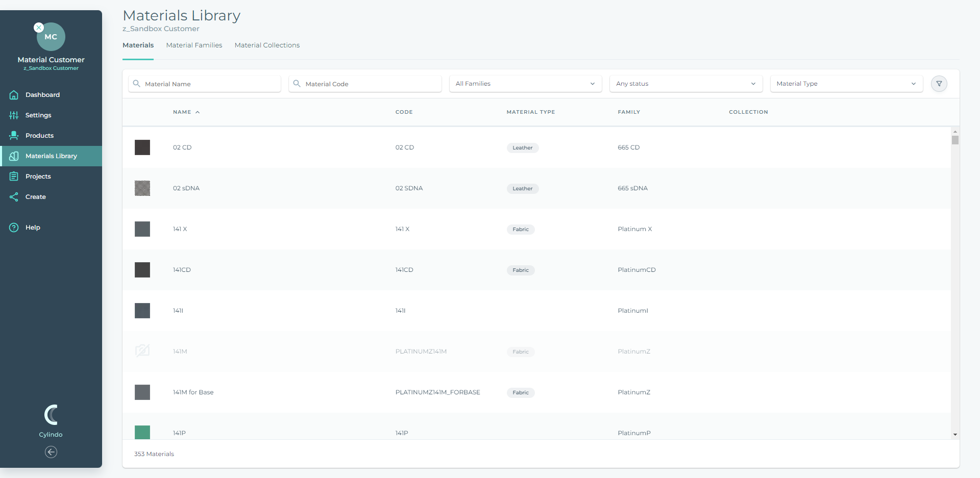Switch to the Material Families tab
The width and height of the screenshot is (980, 478).
194,45
